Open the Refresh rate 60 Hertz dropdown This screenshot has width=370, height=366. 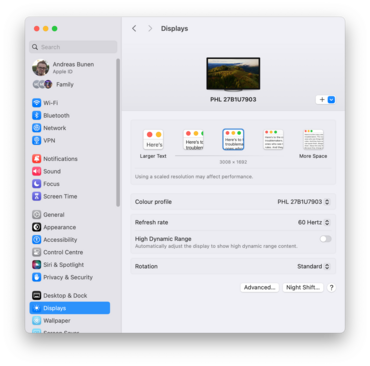(314, 222)
